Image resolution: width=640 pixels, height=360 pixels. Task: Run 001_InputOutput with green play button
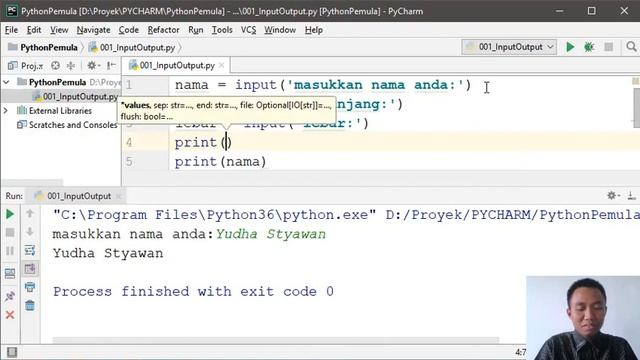570,47
